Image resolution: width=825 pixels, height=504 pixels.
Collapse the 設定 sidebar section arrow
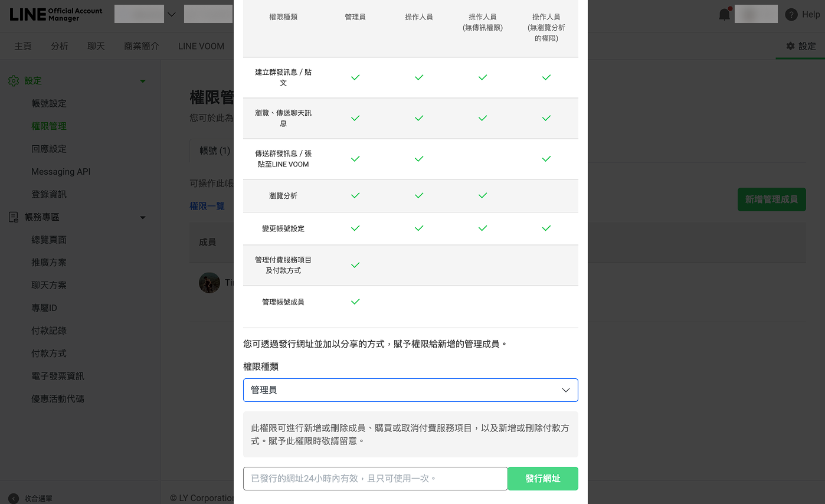[x=143, y=81]
